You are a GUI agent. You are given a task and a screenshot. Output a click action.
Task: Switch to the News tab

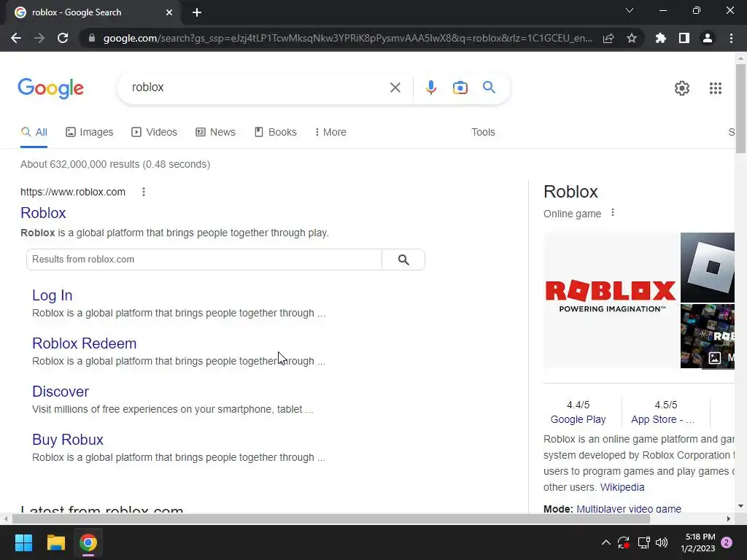point(215,132)
